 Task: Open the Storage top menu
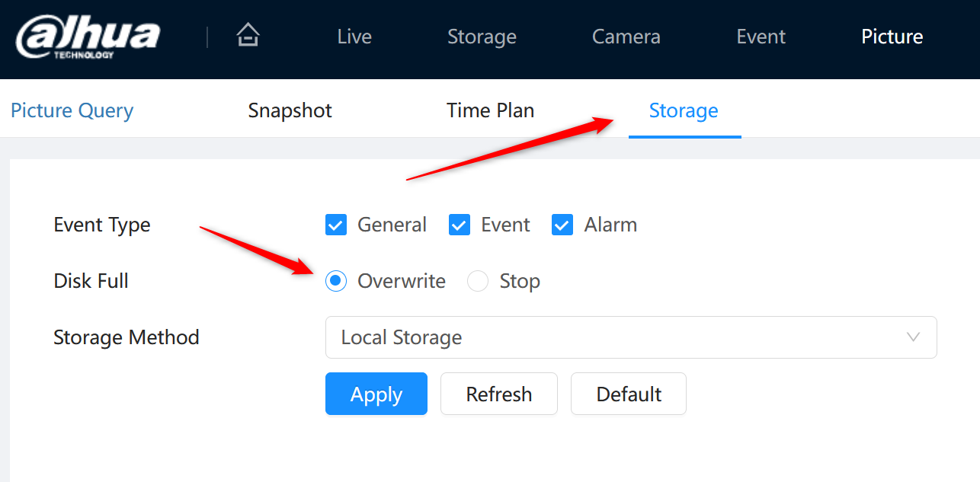[482, 37]
